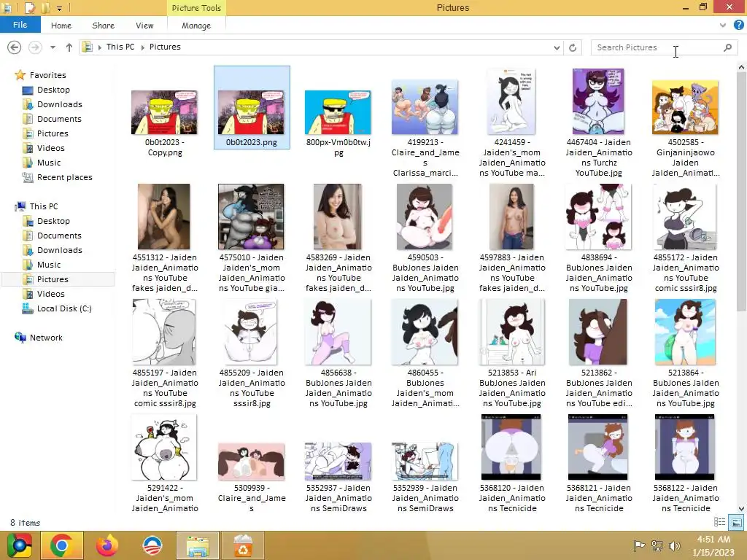Open the blue-red circular logo taskbar app
Screen dimensions: 747x560
coord(152,545)
